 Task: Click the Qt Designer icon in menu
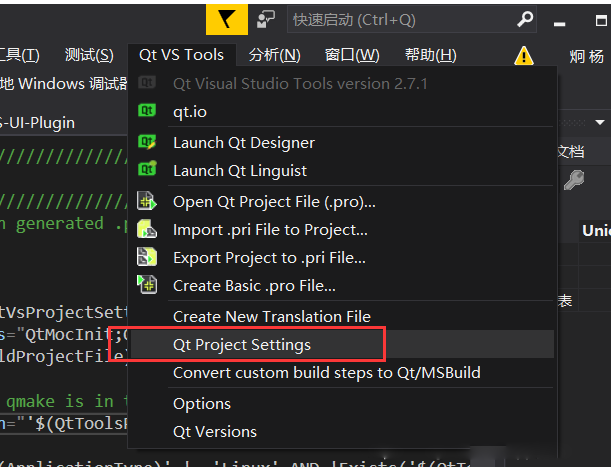tap(147, 142)
